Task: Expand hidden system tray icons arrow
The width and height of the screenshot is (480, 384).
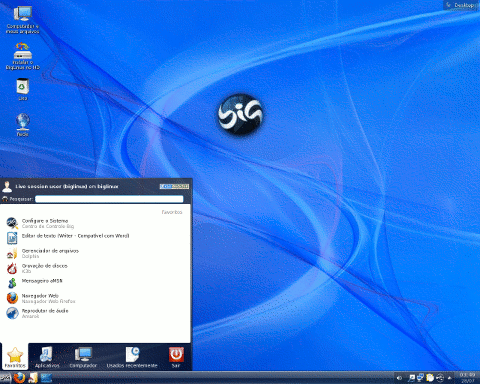Action: 450,378
